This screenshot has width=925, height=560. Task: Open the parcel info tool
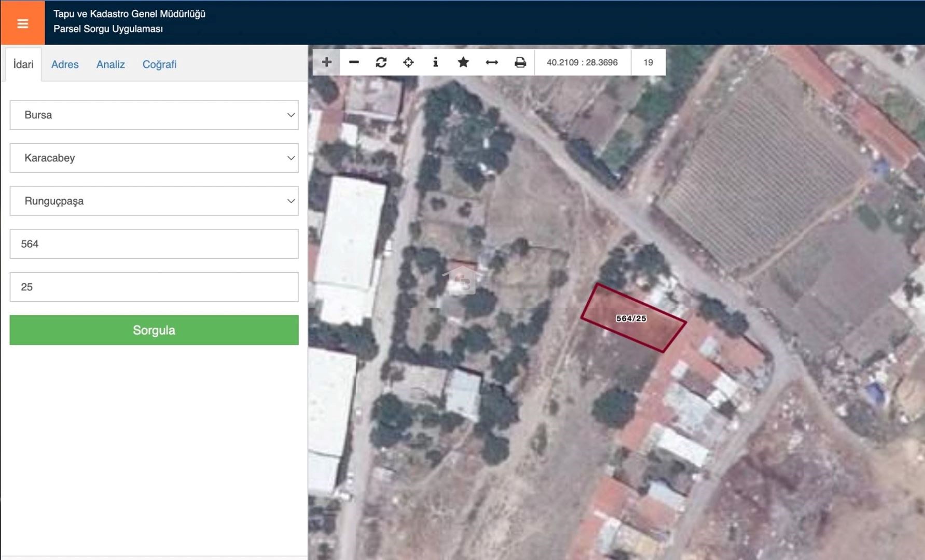(435, 62)
